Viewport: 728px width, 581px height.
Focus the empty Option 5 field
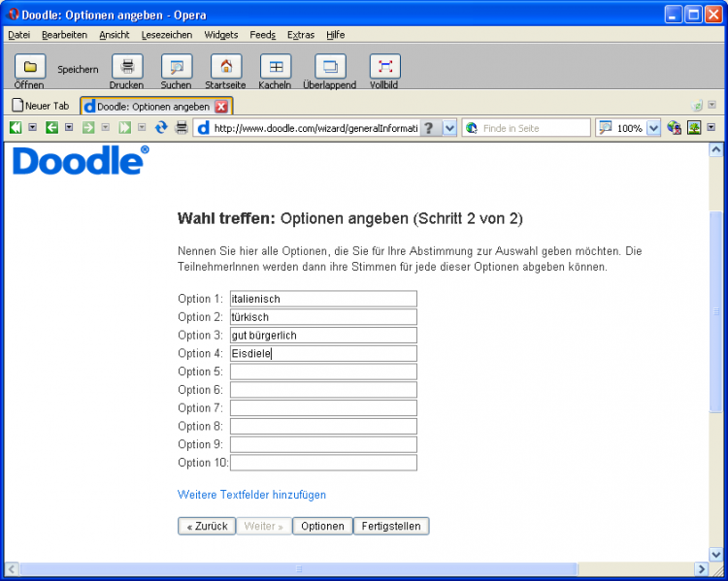[323, 371]
